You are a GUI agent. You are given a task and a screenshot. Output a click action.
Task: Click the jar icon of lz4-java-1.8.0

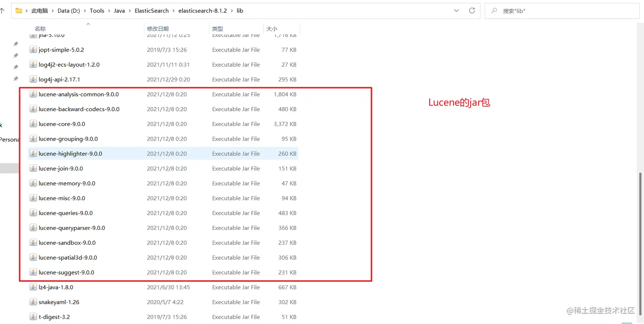coord(33,287)
